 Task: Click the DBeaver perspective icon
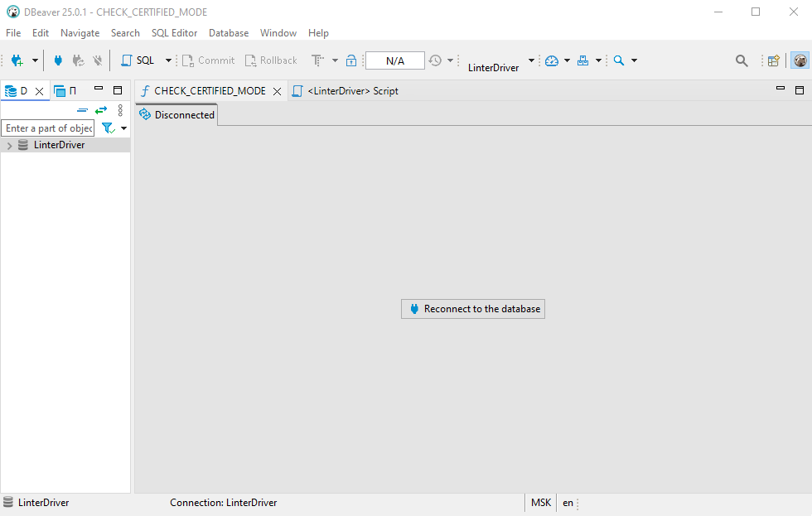(800, 60)
